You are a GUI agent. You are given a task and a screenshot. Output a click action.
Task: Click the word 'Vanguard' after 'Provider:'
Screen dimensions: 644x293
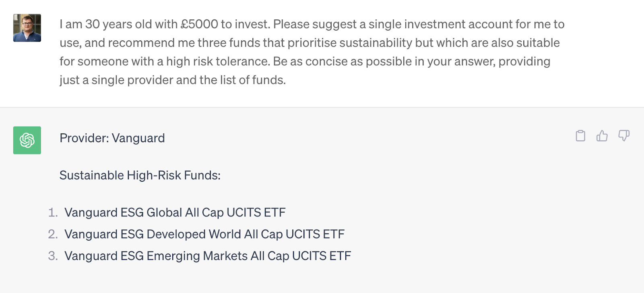click(x=138, y=138)
